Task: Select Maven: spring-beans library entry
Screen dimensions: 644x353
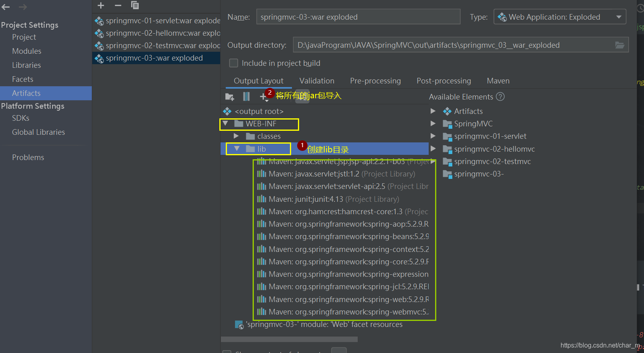Action: tap(343, 236)
